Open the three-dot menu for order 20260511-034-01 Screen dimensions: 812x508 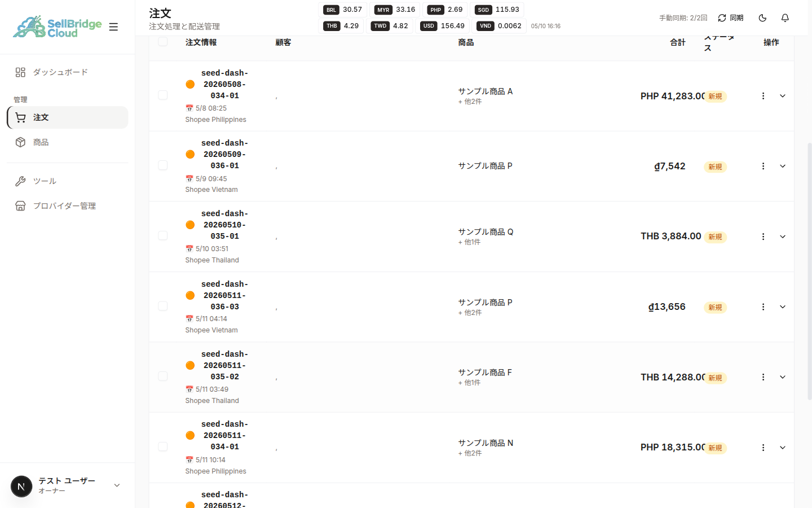763,448
